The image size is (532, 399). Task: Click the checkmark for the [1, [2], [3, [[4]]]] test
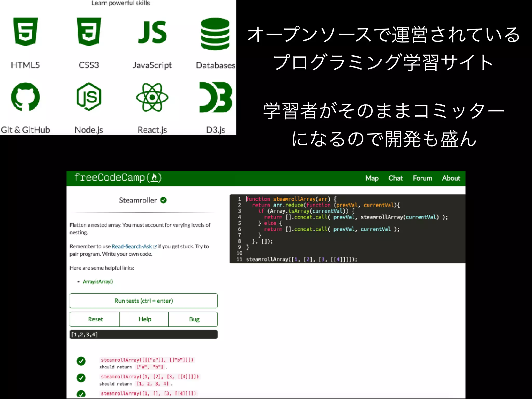tap(81, 378)
